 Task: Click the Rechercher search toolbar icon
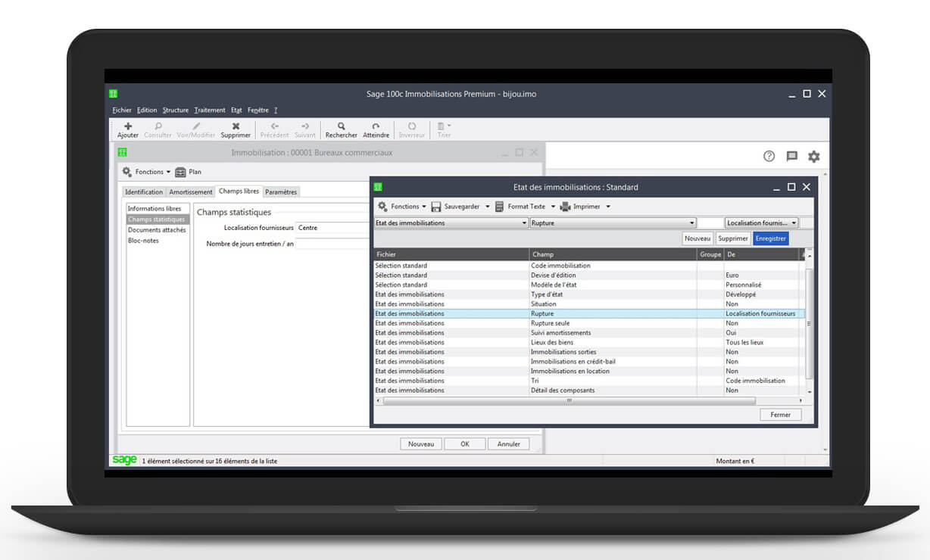[x=342, y=126]
